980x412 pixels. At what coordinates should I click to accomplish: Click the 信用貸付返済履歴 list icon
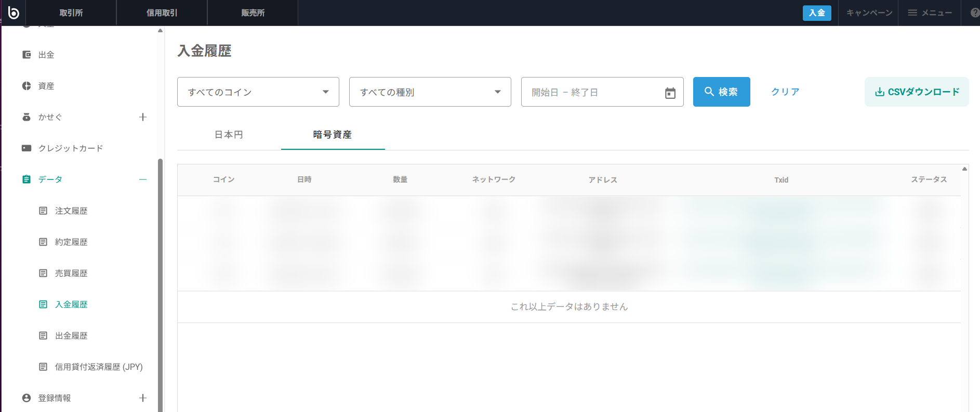(x=43, y=367)
